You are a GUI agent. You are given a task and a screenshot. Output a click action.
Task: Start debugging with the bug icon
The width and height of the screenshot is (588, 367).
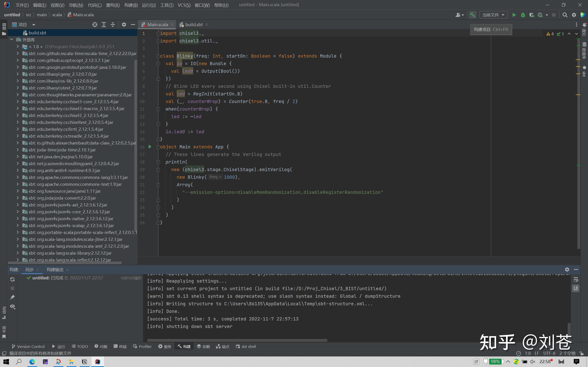[x=523, y=15]
